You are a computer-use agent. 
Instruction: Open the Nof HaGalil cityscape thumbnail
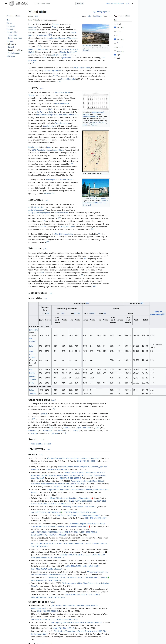click(96, 34)
